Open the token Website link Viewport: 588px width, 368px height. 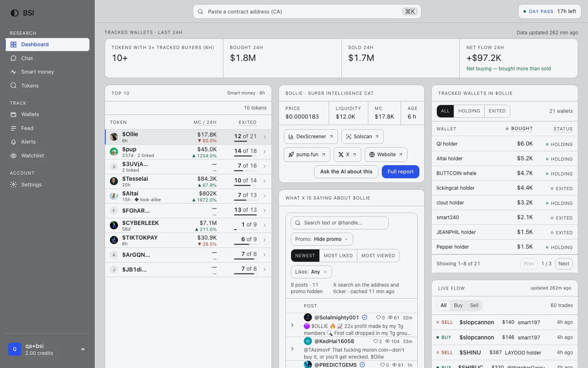[x=386, y=155]
